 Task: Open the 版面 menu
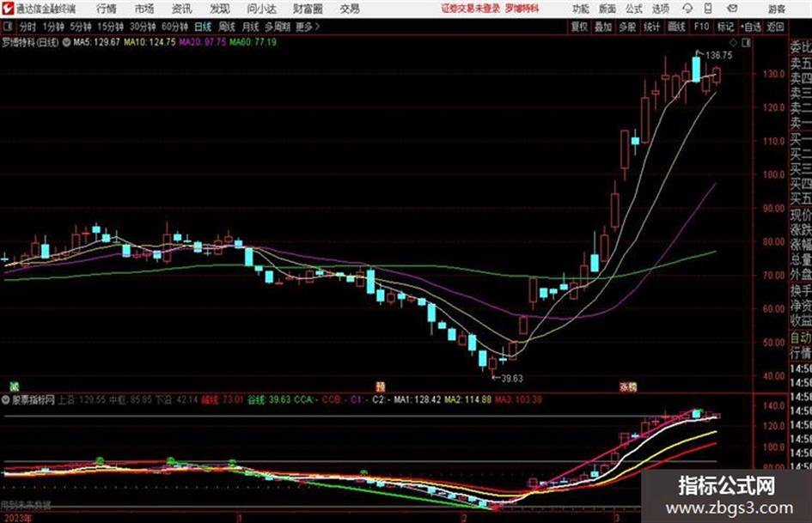[x=607, y=9]
